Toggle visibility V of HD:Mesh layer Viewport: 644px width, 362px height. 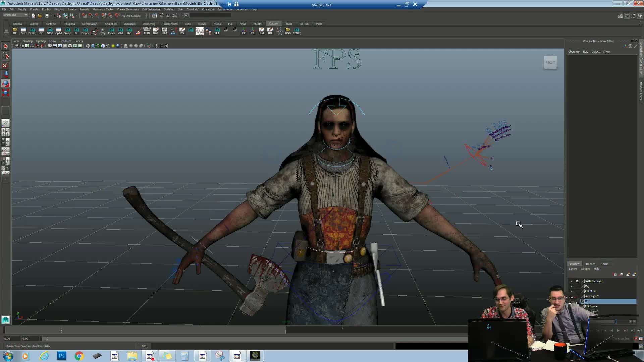571,291
